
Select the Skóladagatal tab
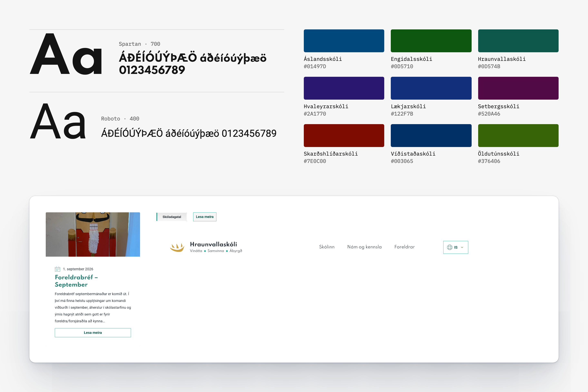171,217
